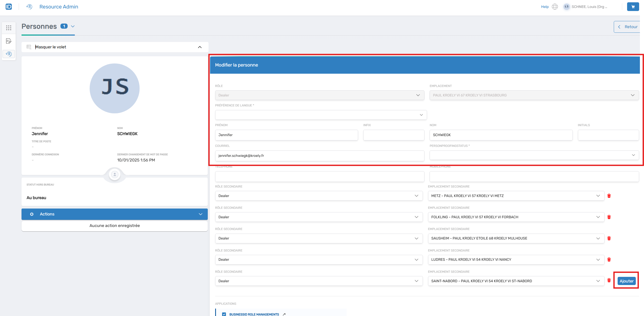Open the nine-dot apps grid icon
Screen dimensions: 644x316
coord(9,28)
